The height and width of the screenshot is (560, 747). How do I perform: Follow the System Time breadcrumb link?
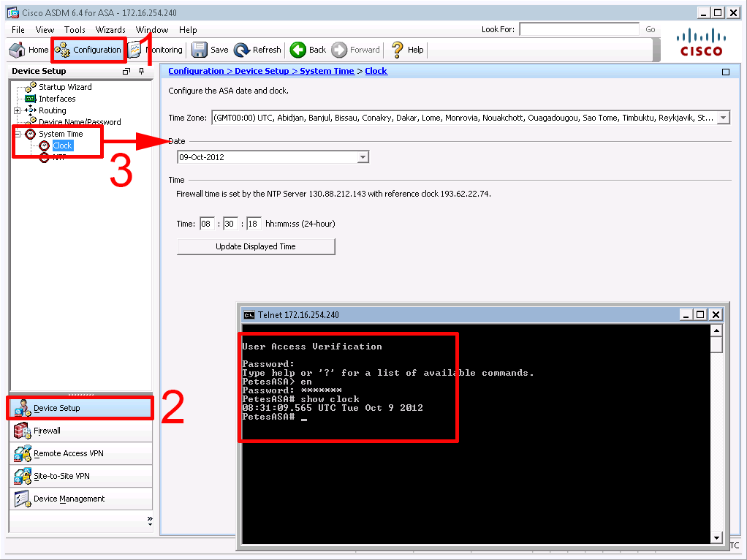tap(327, 71)
